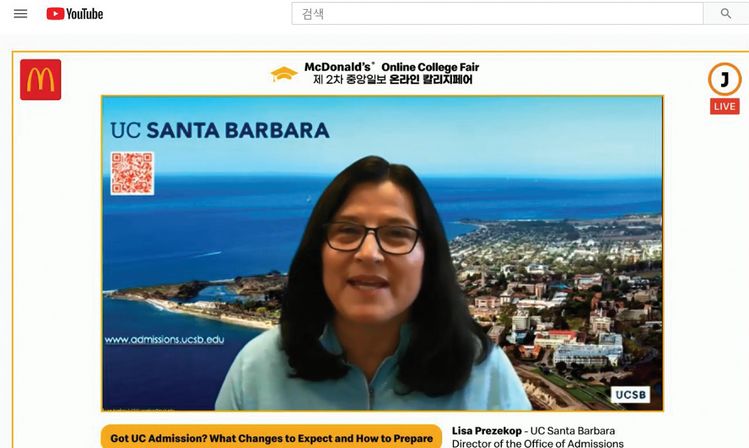Image resolution: width=749 pixels, height=448 pixels.
Task: Focus the YouTube search input field
Action: [497, 14]
